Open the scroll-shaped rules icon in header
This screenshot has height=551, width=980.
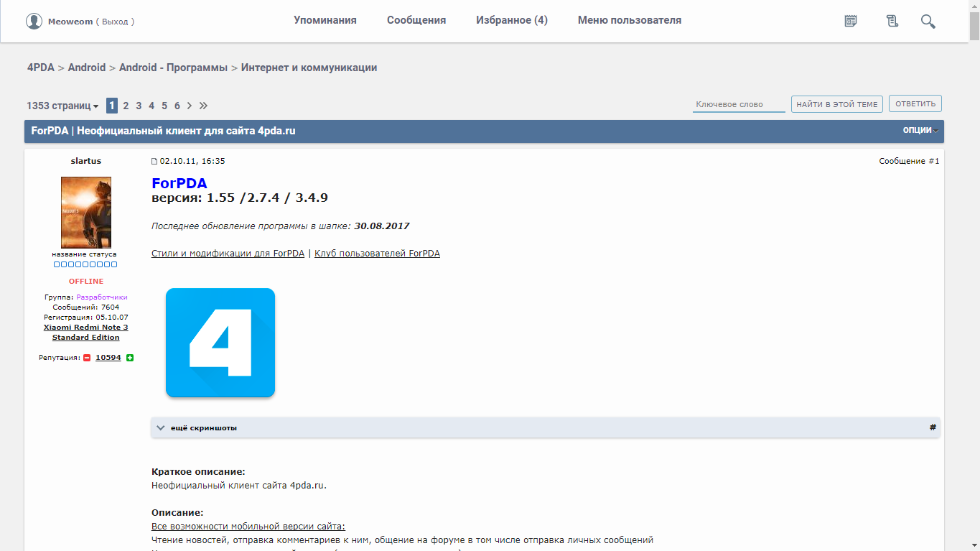click(x=892, y=21)
